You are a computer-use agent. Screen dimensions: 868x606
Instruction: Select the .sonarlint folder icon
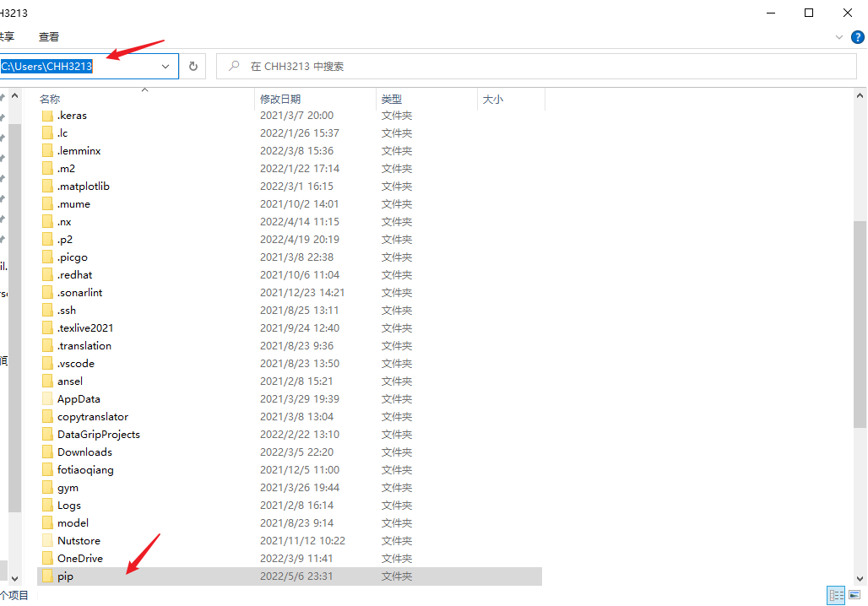[48, 293]
